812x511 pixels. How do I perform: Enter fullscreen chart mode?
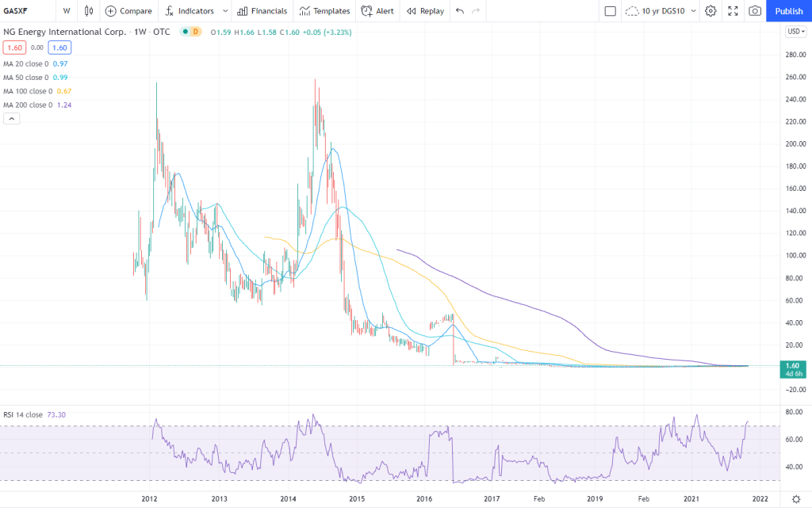tap(733, 11)
